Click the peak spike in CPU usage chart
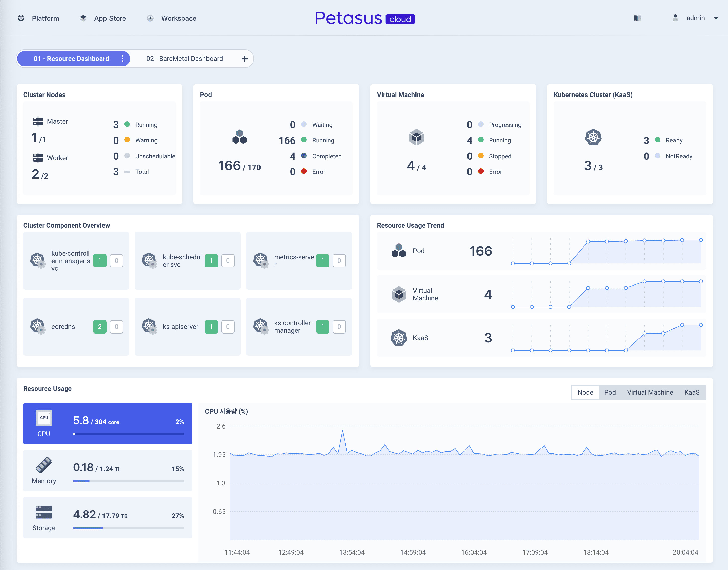This screenshot has height=570, width=728. coord(342,431)
